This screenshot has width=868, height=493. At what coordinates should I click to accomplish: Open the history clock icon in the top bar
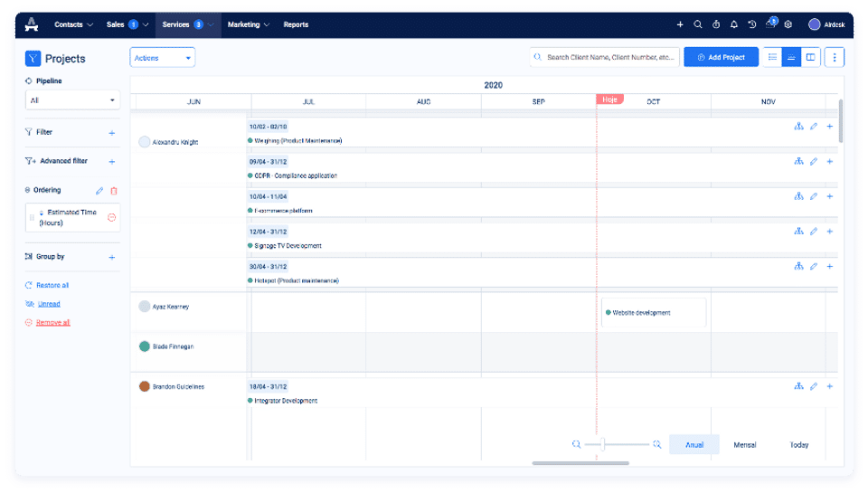point(751,24)
